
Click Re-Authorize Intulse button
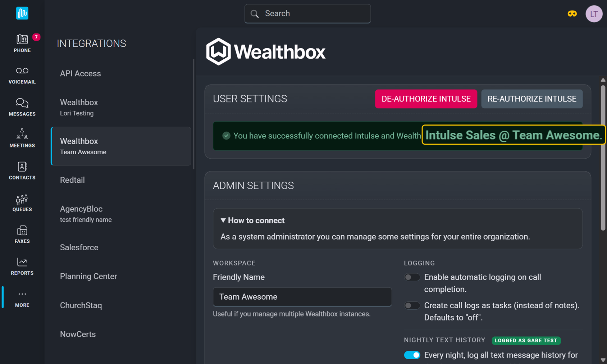pyautogui.click(x=532, y=99)
